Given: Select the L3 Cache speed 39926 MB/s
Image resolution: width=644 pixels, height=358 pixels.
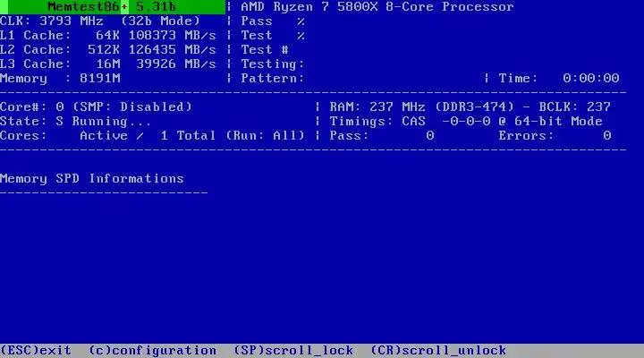Looking at the screenshot, I should click(x=176, y=64).
